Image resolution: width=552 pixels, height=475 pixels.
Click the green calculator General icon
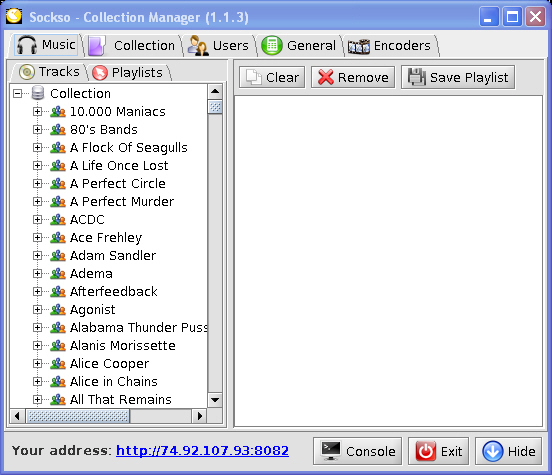tap(272, 46)
